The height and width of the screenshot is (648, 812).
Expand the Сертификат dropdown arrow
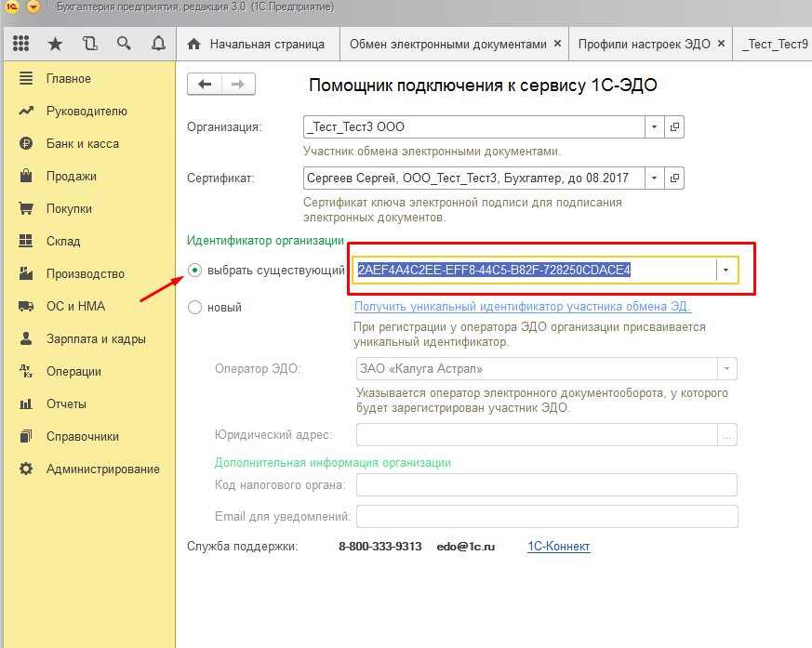tap(655, 179)
